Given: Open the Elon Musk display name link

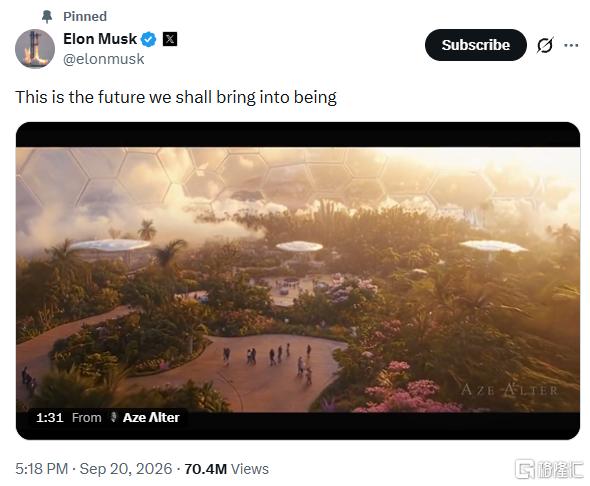Looking at the screenshot, I should coord(100,39).
